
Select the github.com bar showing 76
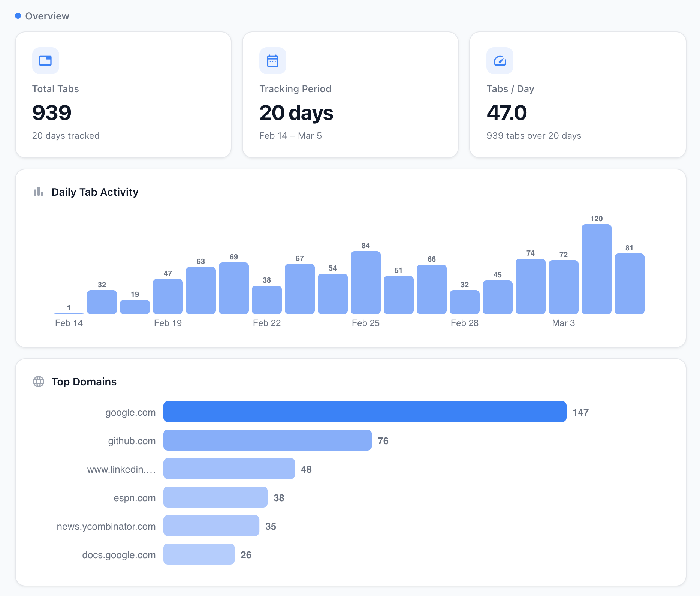(267, 440)
